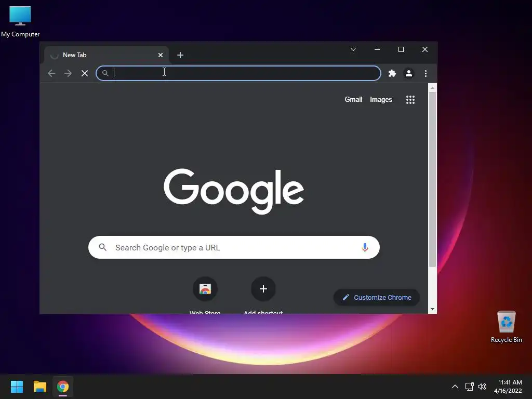Click the scrollbar down arrow
This screenshot has width=532, height=399.
[x=432, y=309]
